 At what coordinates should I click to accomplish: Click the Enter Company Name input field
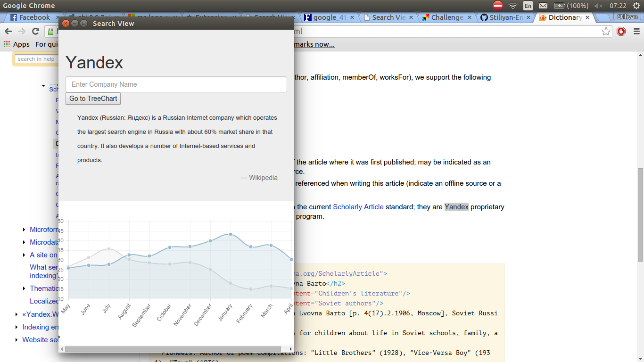coord(176,84)
